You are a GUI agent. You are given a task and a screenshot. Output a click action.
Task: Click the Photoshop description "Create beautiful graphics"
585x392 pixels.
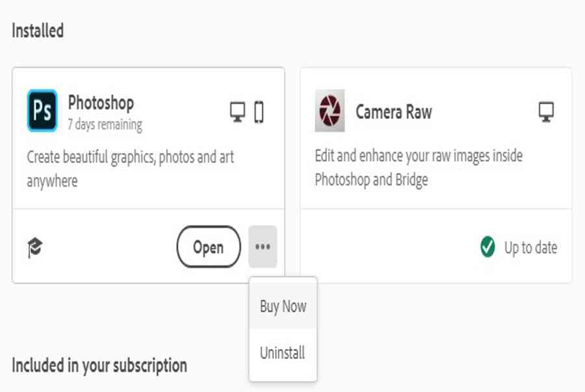click(x=130, y=168)
